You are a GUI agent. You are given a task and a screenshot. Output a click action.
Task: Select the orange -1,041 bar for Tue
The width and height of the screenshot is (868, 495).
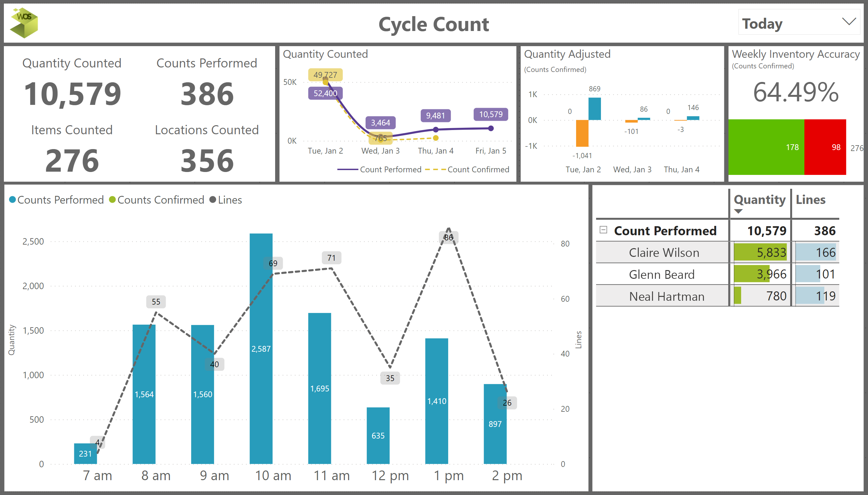coord(582,133)
